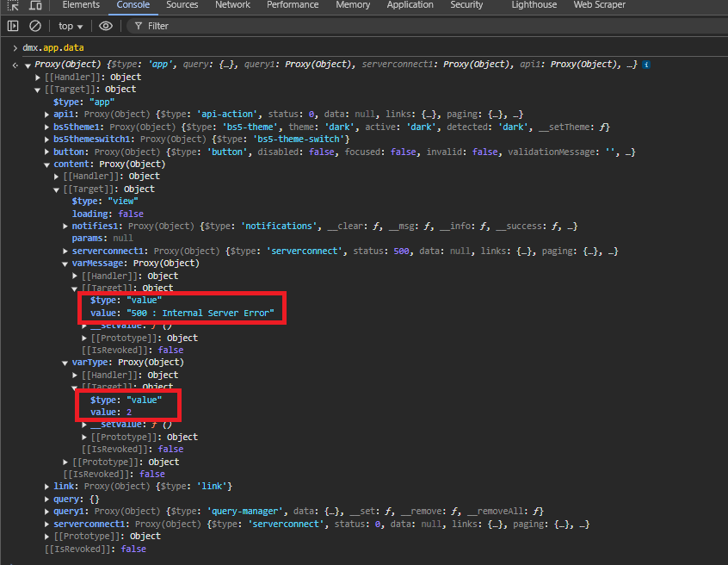Image resolution: width=728 pixels, height=565 pixels.
Task: Click the loading: false property
Action: [108, 214]
